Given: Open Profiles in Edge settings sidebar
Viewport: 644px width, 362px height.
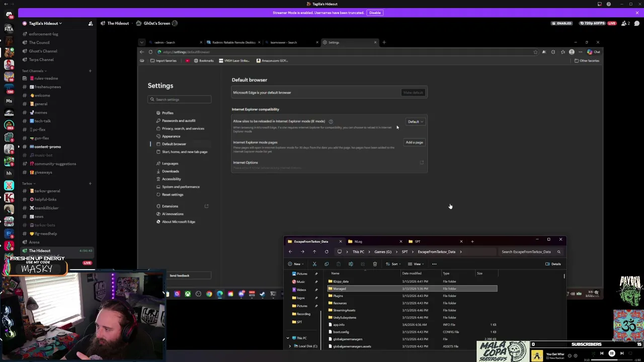Looking at the screenshot, I should (168, 113).
